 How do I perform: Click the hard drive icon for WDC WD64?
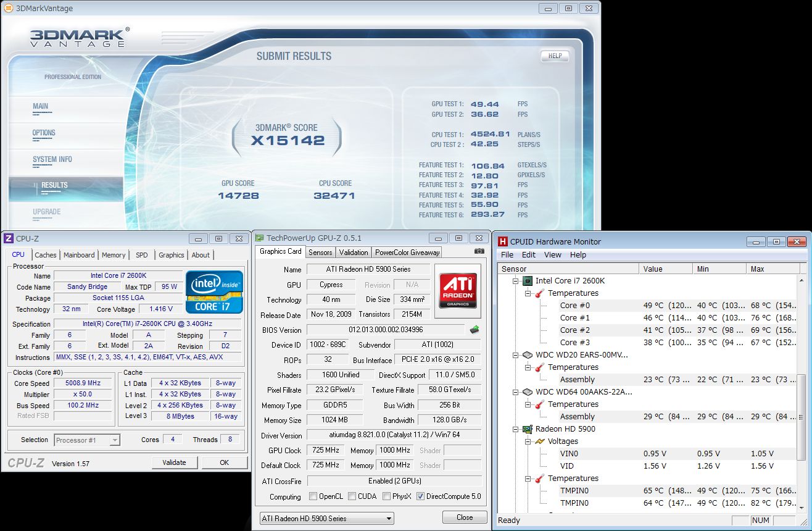pos(528,392)
